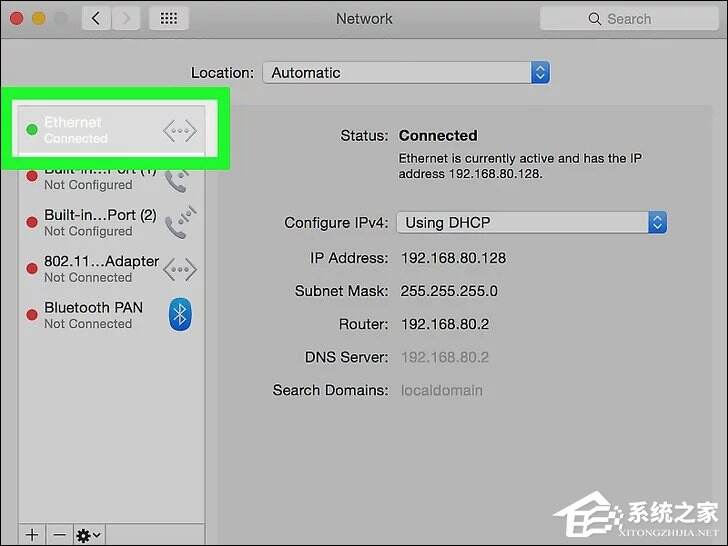
Task: Click the 802.11 Adapter double-arrow icon
Action: pos(180,269)
